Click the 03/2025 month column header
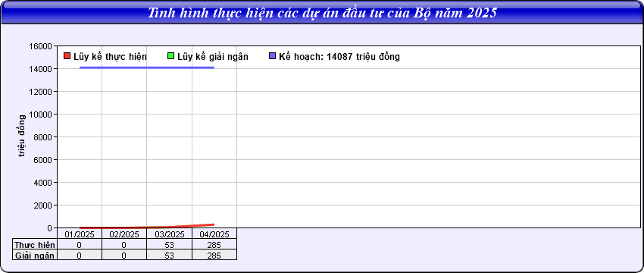 click(169, 234)
